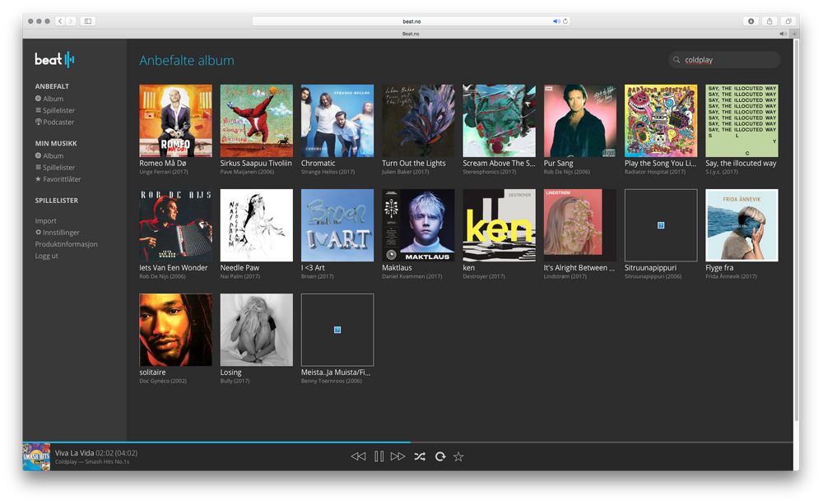Click the Anbefalte album heading
This screenshot has height=504, width=823.
tap(187, 60)
